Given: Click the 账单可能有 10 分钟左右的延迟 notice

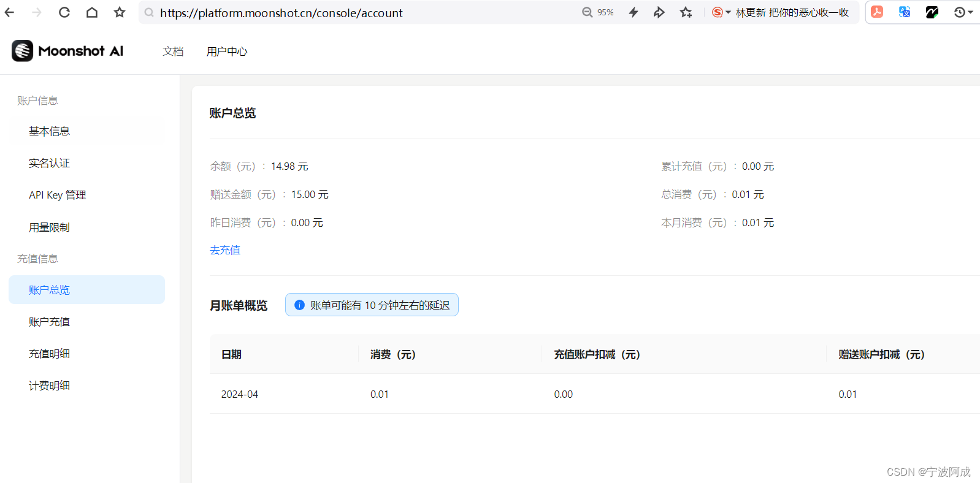Looking at the screenshot, I should tap(372, 305).
